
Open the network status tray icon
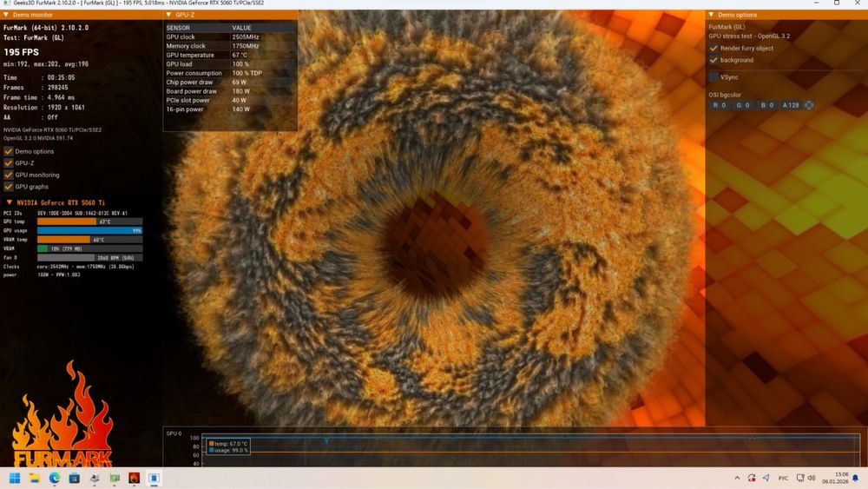800,478
